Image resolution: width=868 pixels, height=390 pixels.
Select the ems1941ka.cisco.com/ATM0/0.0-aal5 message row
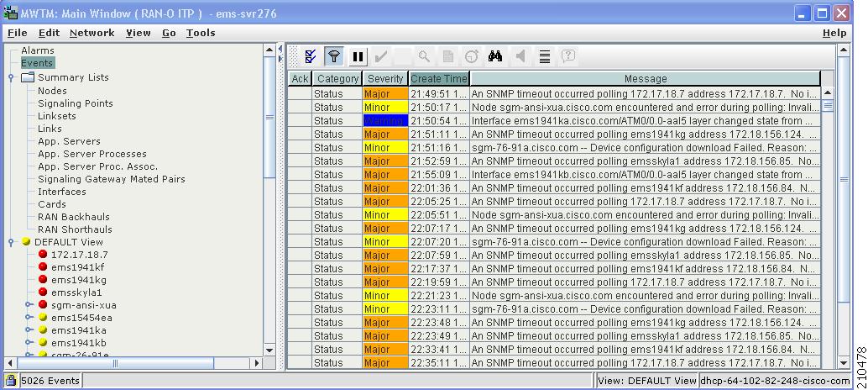point(554,120)
